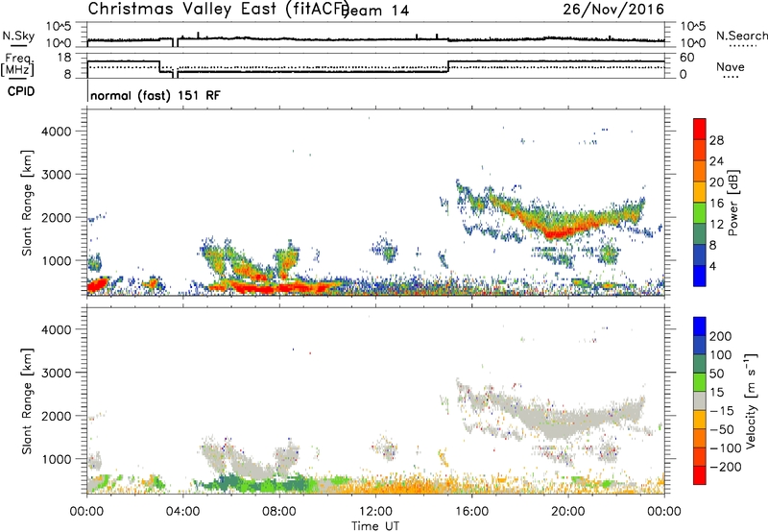Click the '12:00' time axis label

coord(375,512)
